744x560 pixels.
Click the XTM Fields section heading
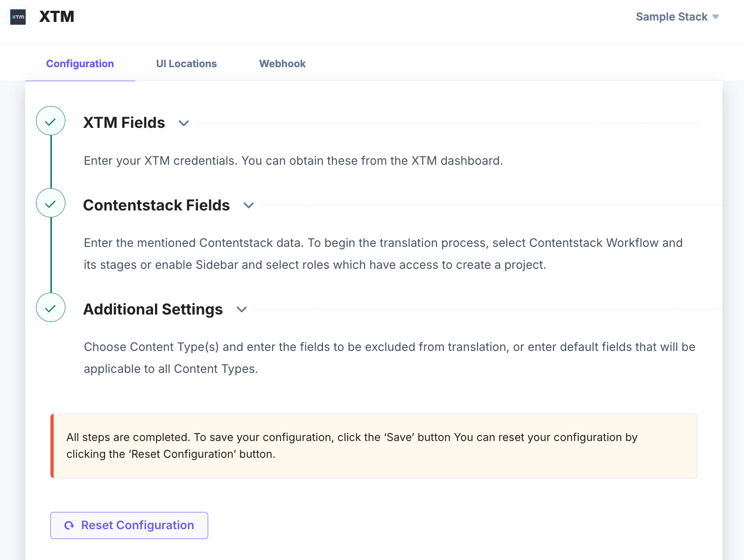click(x=124, y=123)
